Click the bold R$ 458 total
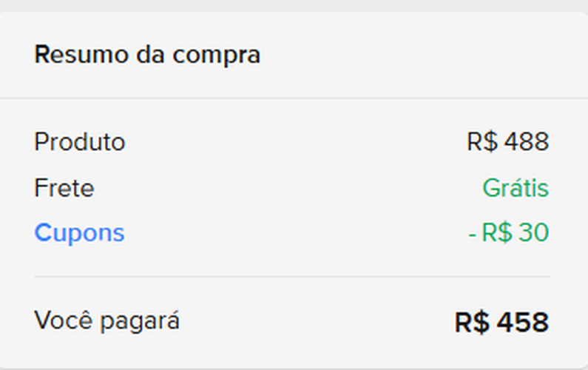588x370 pixels. [x=501, y=323]
